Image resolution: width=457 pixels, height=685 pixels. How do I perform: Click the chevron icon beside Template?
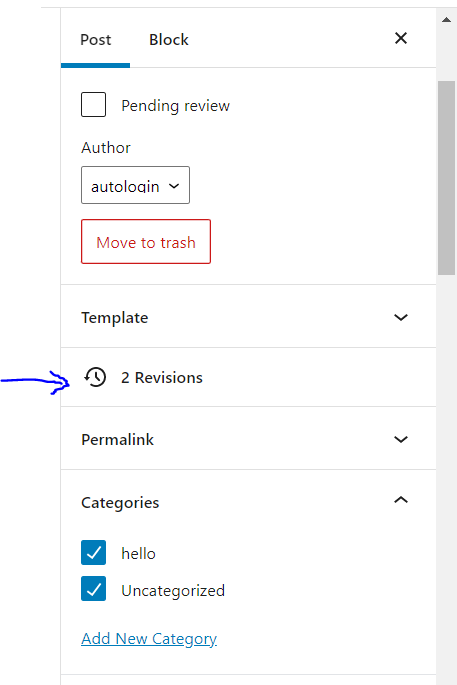click(401, 317)
